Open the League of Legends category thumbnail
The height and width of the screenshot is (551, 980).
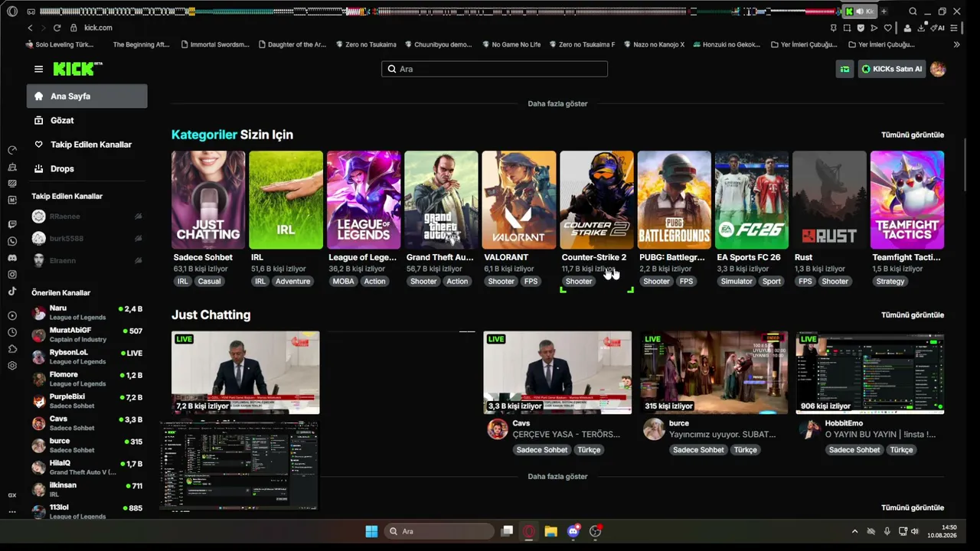pos(364,200)
